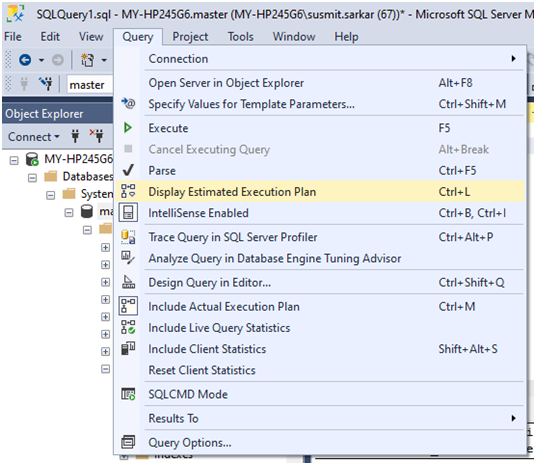This screenshot has width=536, height=465.
Task: Click the Object Explorer panel title
Action: tap(44, 114)
